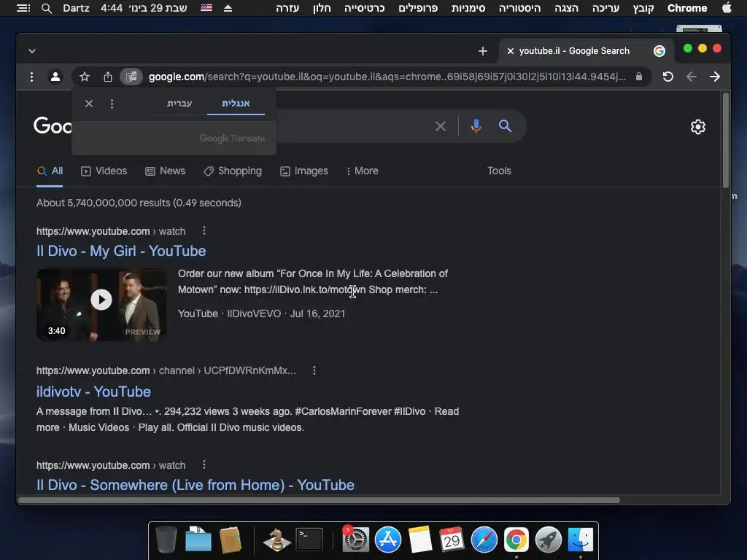Open Google quick settings gear

pyautogui.click(x=698, y=127)
